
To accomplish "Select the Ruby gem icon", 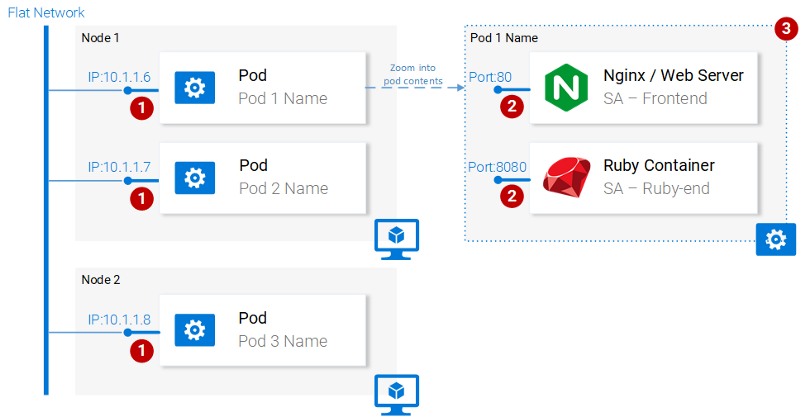I will coord(566,177).
